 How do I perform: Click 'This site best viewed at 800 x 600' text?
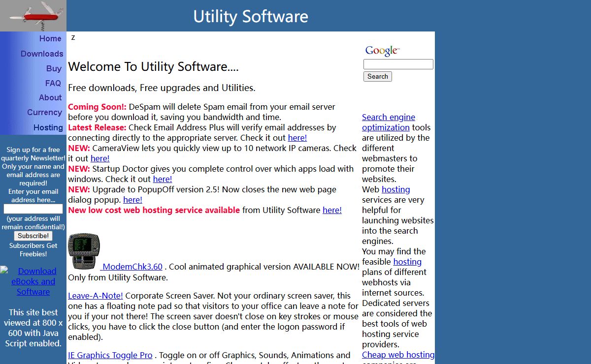[33, 323]
